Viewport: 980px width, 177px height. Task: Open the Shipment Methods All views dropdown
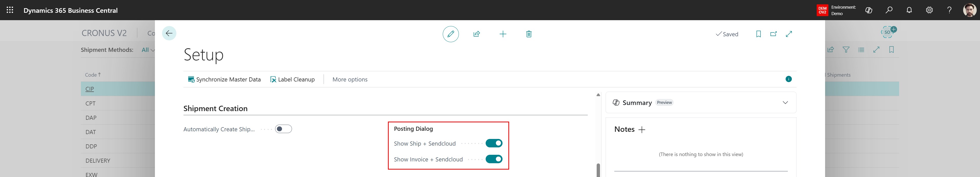148,50
